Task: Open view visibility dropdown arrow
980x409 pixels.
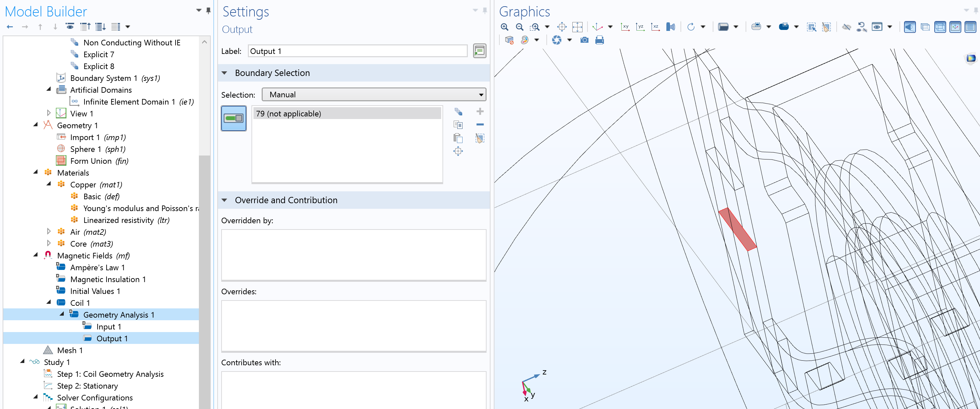Action: pos(890,27)
